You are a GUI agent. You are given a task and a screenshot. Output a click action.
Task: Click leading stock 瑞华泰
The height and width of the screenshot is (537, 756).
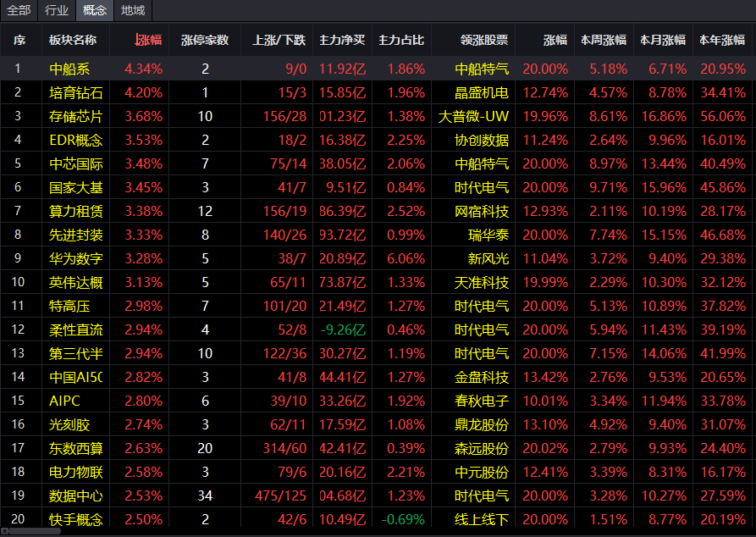coord(488,235)
